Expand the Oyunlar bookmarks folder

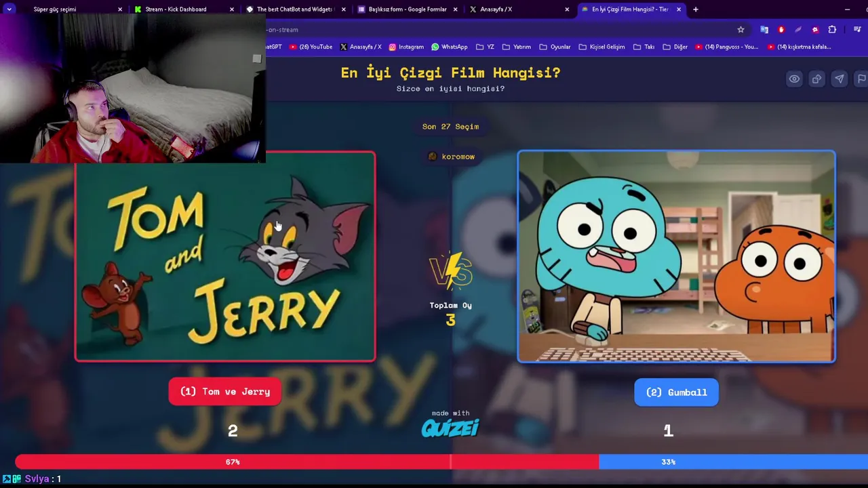[555, 47]
